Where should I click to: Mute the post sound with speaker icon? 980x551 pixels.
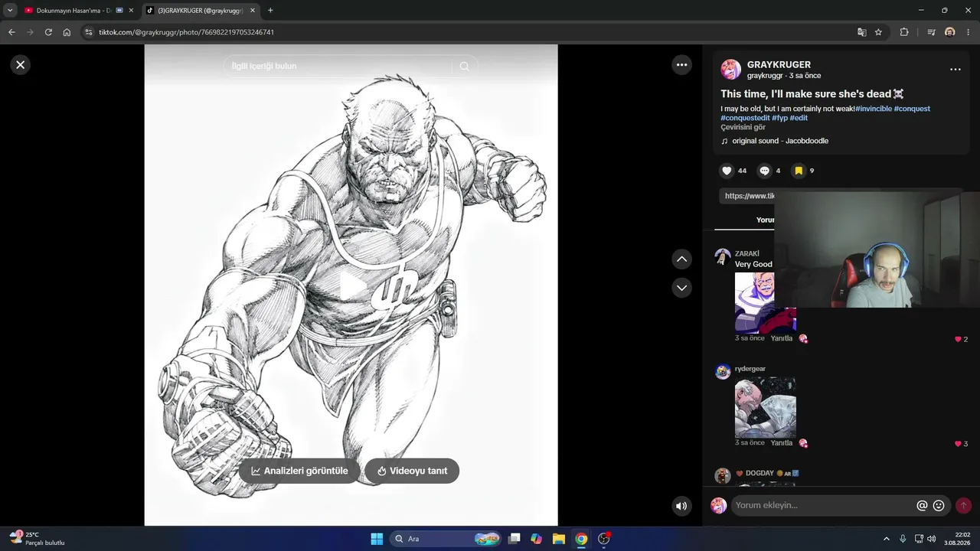pos(681,506)
